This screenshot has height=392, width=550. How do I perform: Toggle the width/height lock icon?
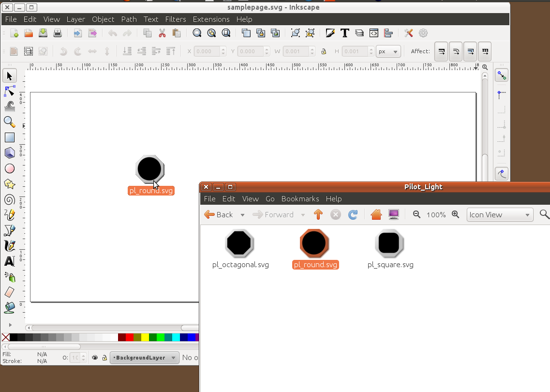point(324,51)
